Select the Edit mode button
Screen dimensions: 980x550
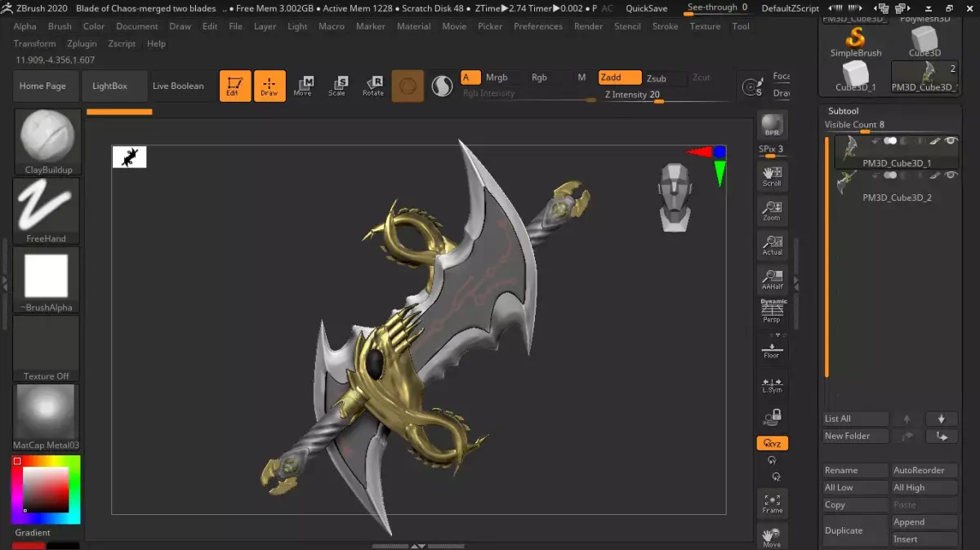235,86
